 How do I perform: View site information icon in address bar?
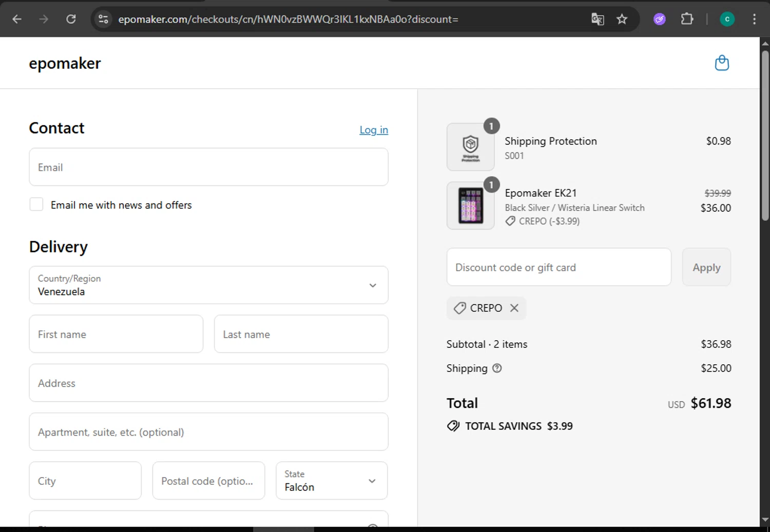pyautogui.click(x=103, y=19)
